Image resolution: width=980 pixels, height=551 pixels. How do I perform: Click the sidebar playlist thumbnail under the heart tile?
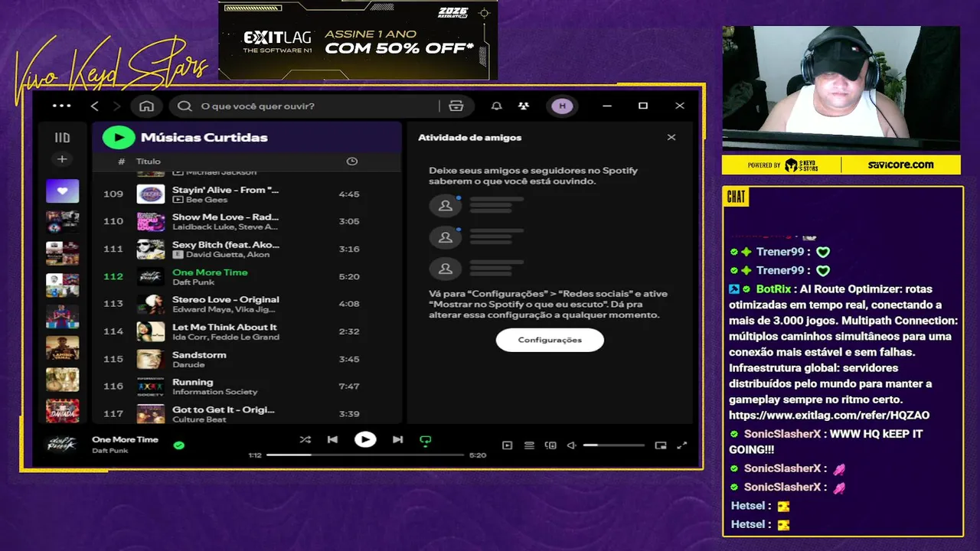pyautogui.click(x=62, y=223)
